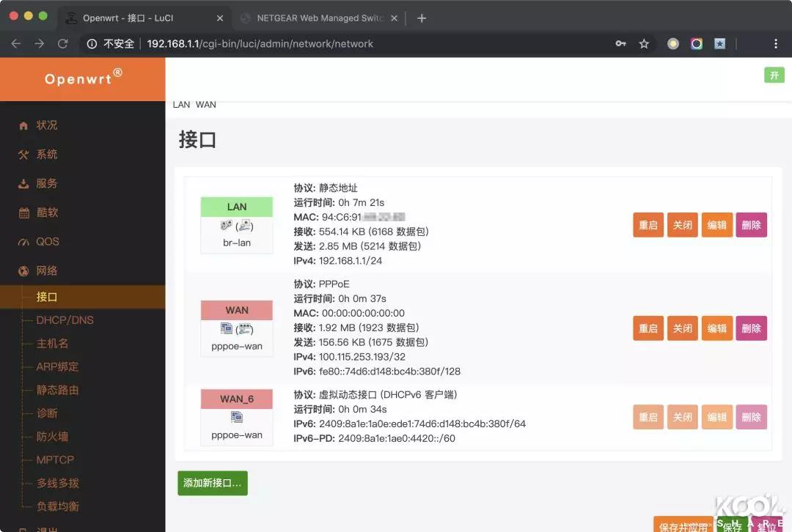792x532 pixels.
Task: Click the key icon in the address bar
Action: pyautogui.click(x=620, y=43)
